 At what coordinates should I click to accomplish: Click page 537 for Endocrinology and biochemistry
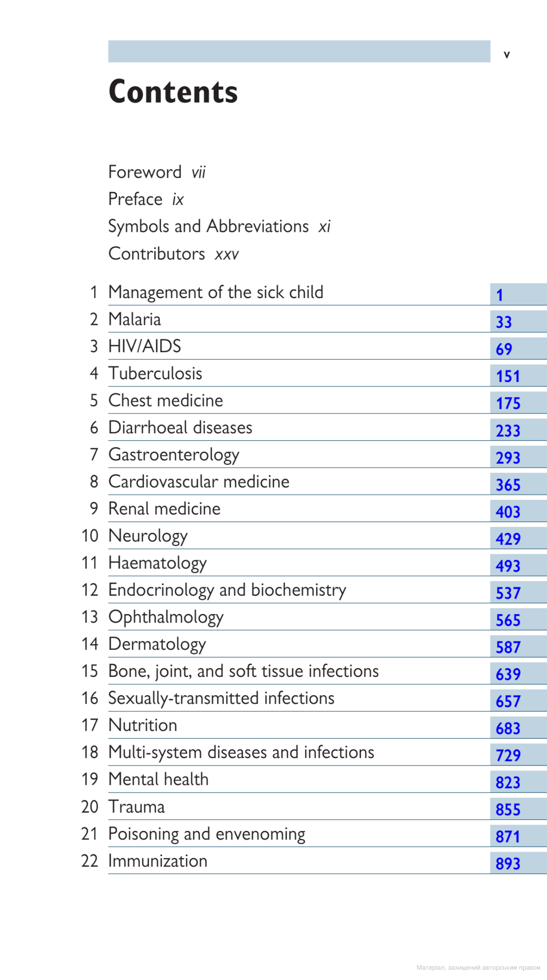pyautogui.click(x=508, y=593)
